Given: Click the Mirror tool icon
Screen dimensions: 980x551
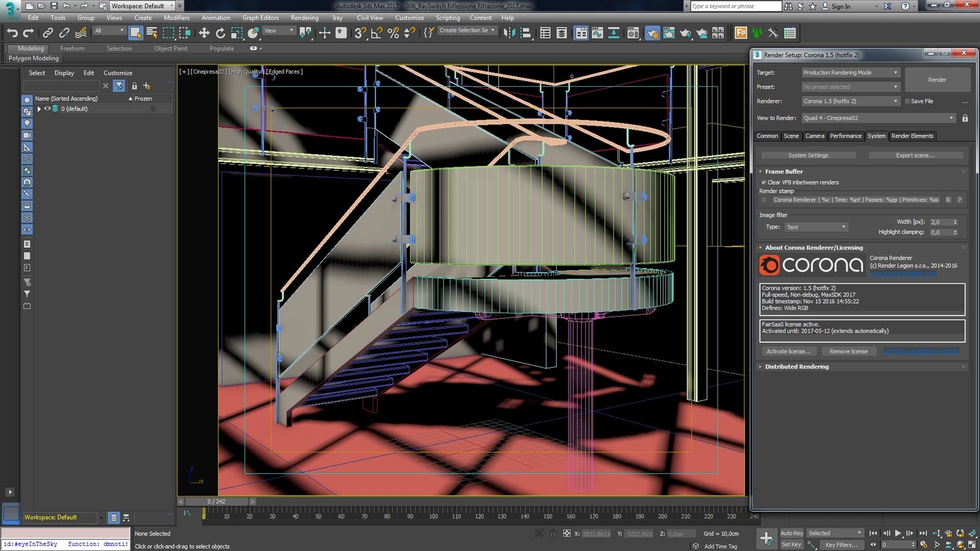Looking at the screenshot, I should (x=509, y=32).
